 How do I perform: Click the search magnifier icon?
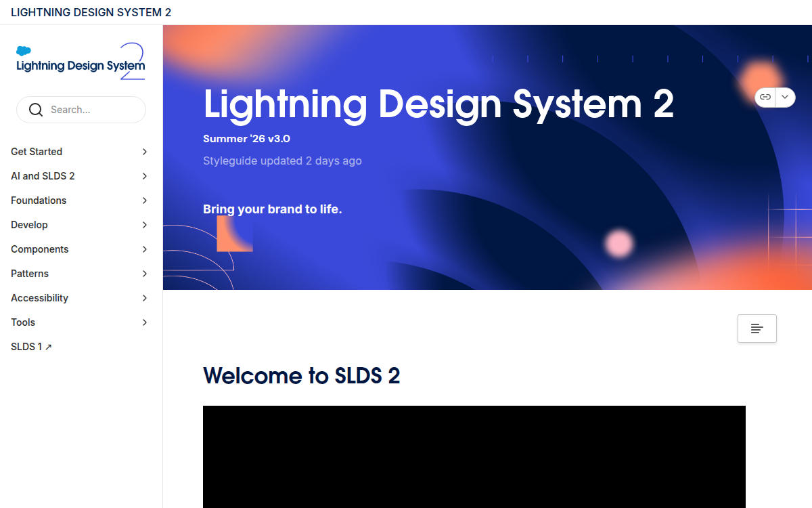point(36,110)
